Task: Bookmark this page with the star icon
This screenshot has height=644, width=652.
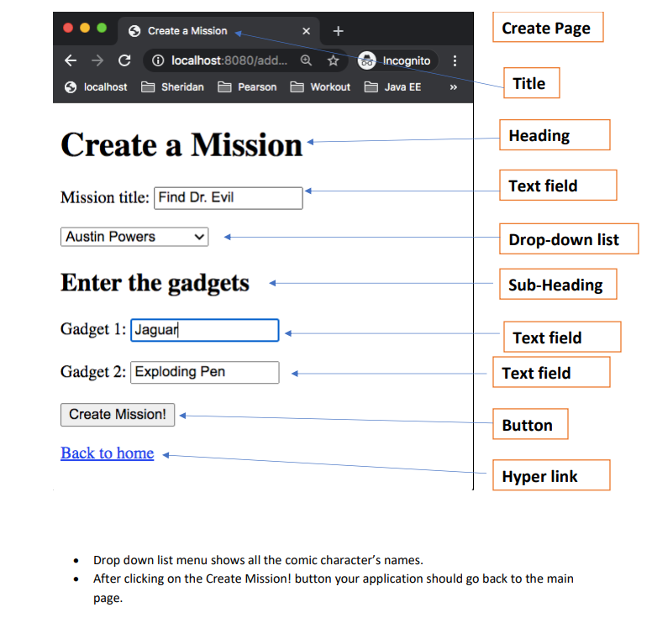Action: tap(333, 60)
